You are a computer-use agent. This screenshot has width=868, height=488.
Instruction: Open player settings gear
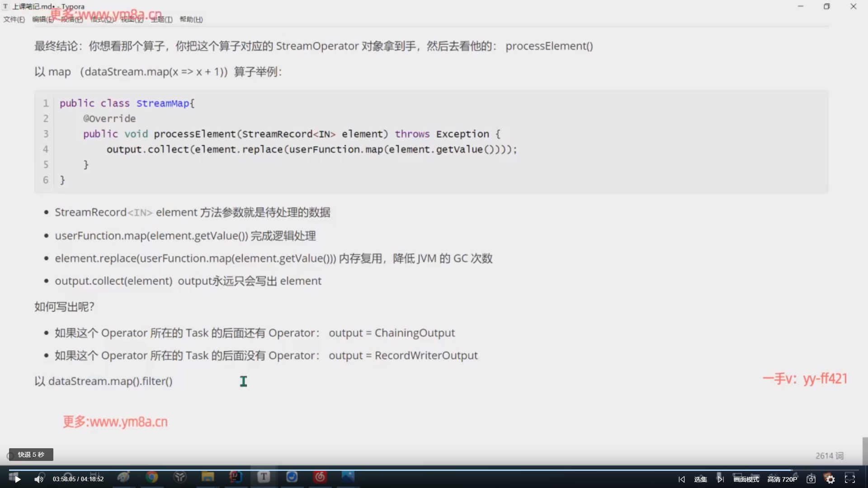[830, 479]
